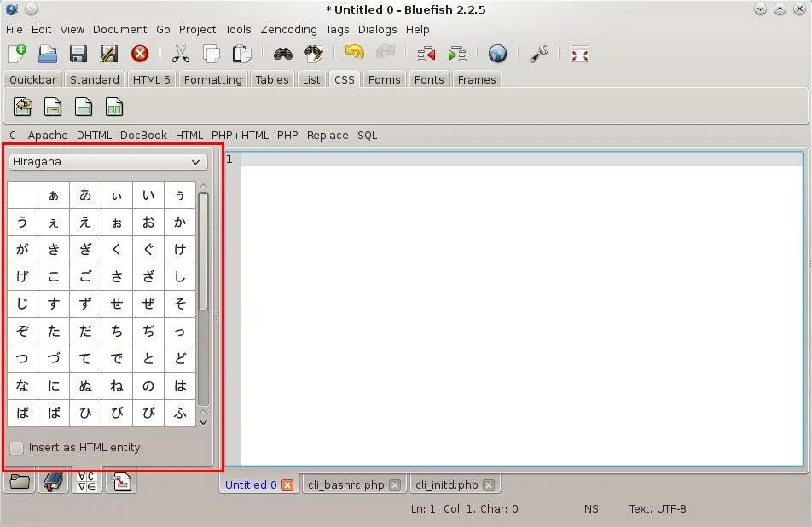Screen dimensions: 812x527
Task: Click the New file toolbar icon
Action: [18, 54]
